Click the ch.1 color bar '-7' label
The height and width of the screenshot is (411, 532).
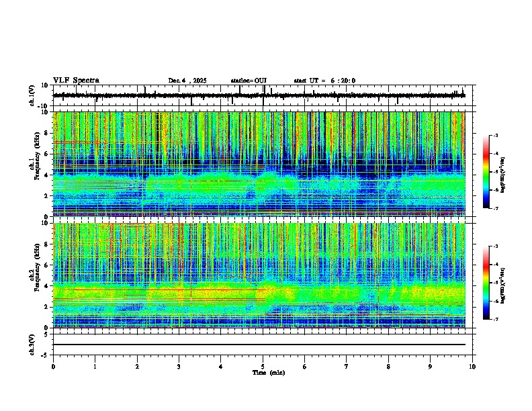click(x=496, y=208)
